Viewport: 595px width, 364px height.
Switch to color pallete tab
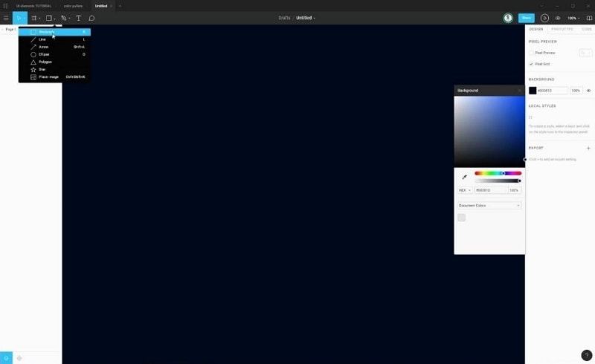[x=73, y=6]
